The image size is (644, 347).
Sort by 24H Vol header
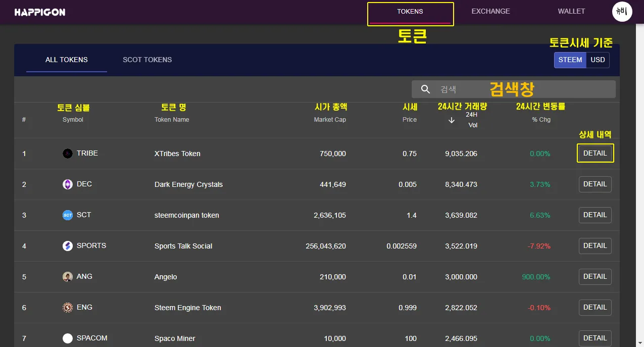(x=472, y=120)
